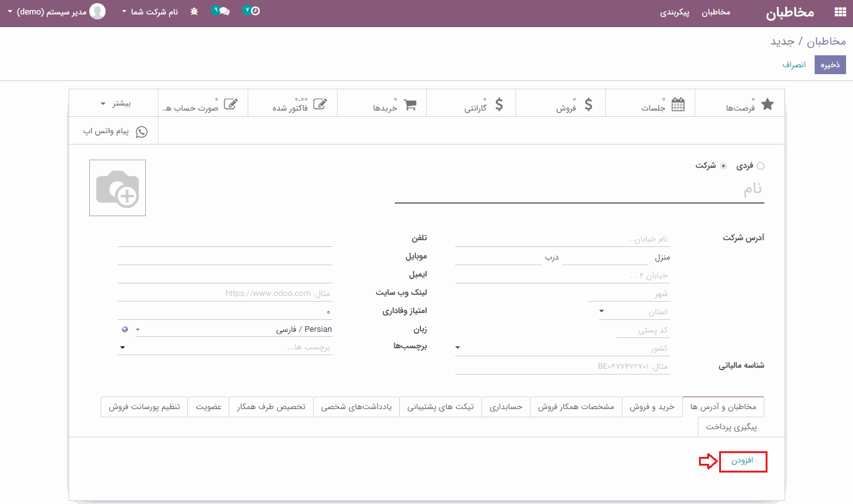The height and width of the screenshot is (504, 853).
Task: Select the 'فردی' individual radio button
Action: [761, 166]
